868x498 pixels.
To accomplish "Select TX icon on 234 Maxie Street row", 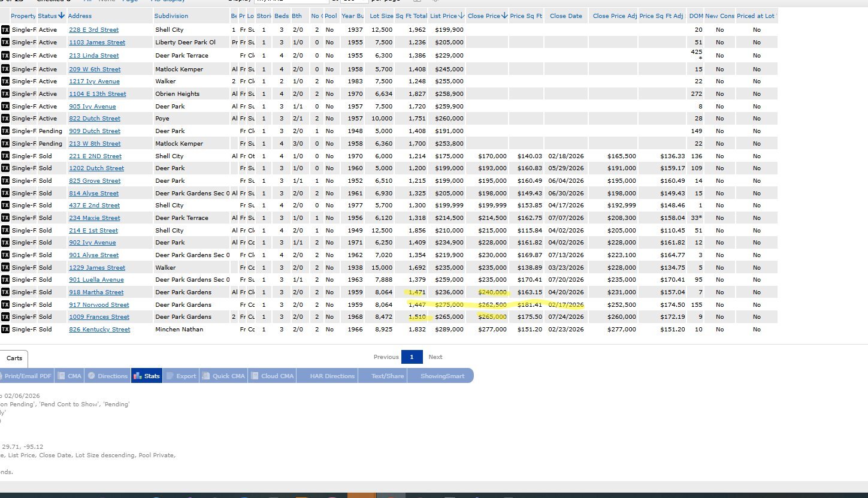I will point(5,218).
